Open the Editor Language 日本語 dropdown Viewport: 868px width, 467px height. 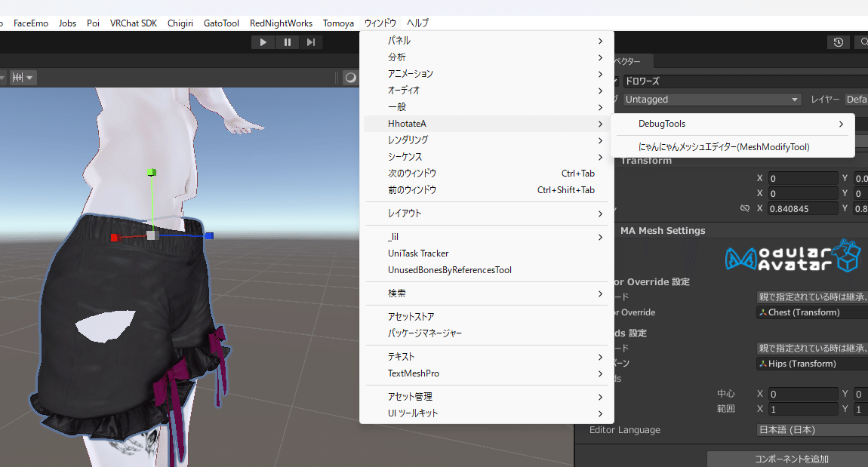click(811, 429)
